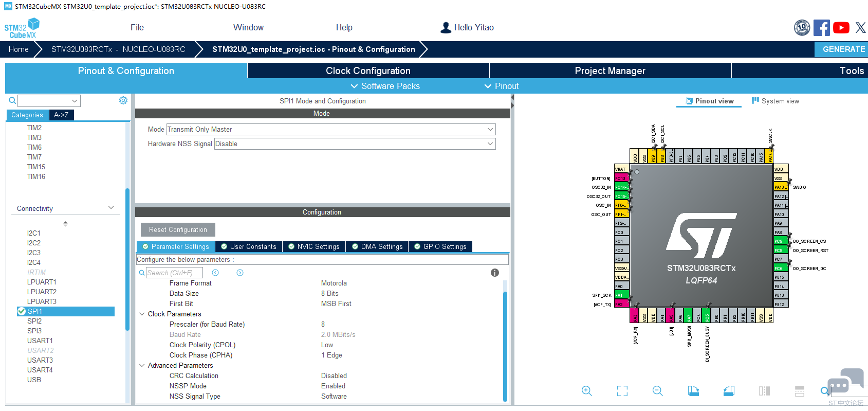Click the PA13 SWDIO pin
Screen dimensions: 868x411
781,187
